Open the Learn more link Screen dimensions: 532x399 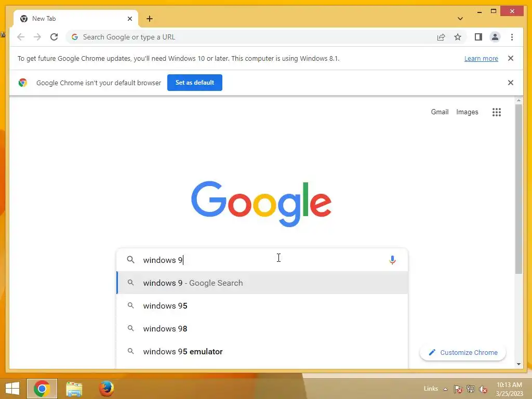tap(481, 58)
